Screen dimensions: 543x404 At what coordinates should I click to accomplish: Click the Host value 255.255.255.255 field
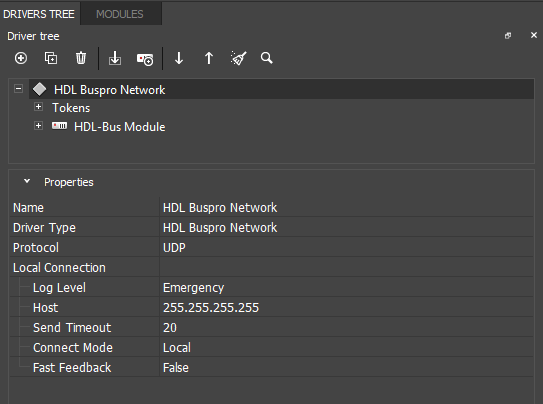[x=346, y=307]
